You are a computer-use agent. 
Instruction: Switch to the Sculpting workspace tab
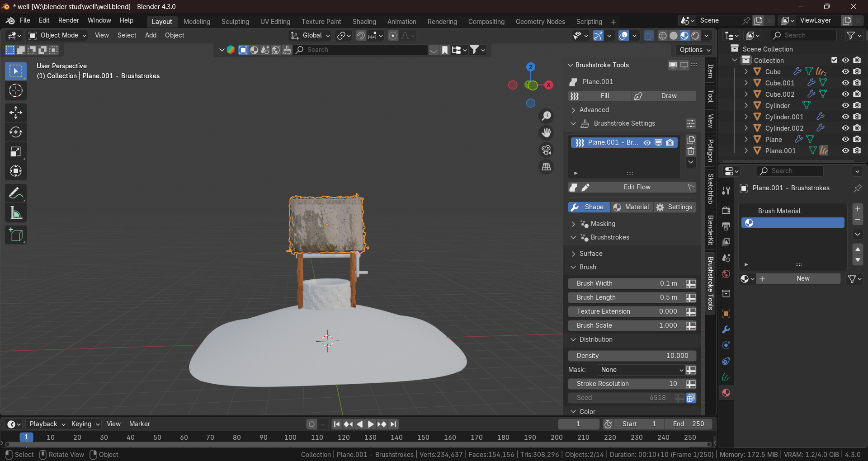click(x=235, y=21)
